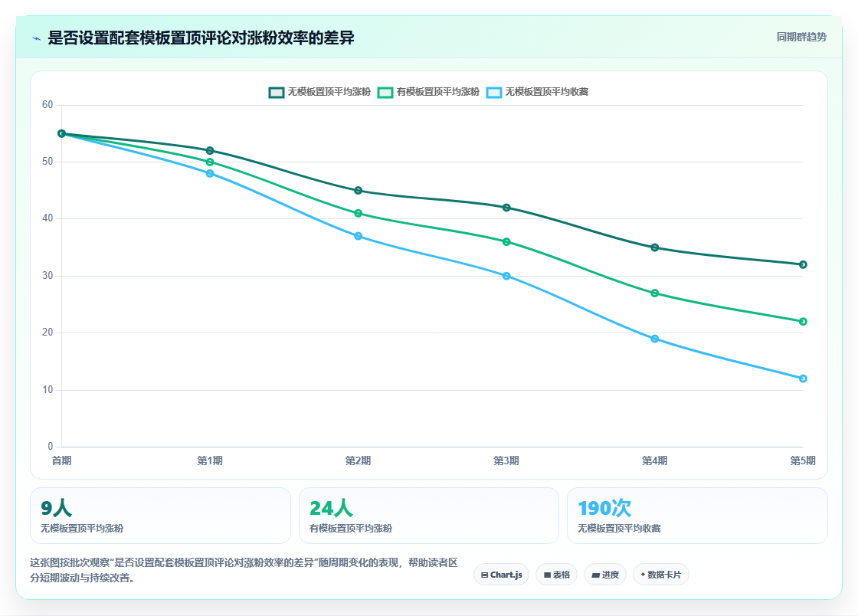Click the green data point at 第4期
This screenshot has width=858, height=616.
click(x=655, y=293)
